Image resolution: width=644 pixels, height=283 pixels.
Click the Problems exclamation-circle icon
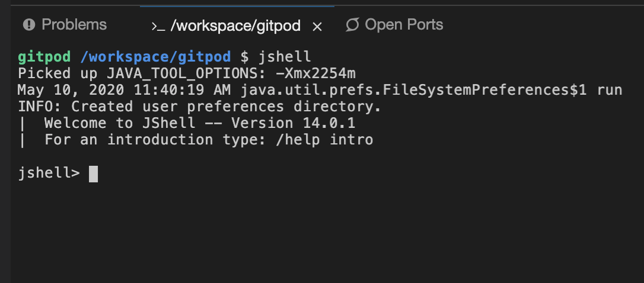[x=28, y=25]
